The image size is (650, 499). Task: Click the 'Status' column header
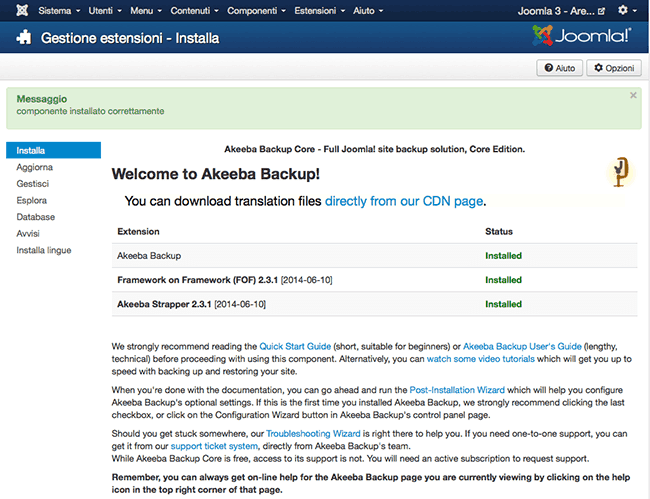click(499, 232)
